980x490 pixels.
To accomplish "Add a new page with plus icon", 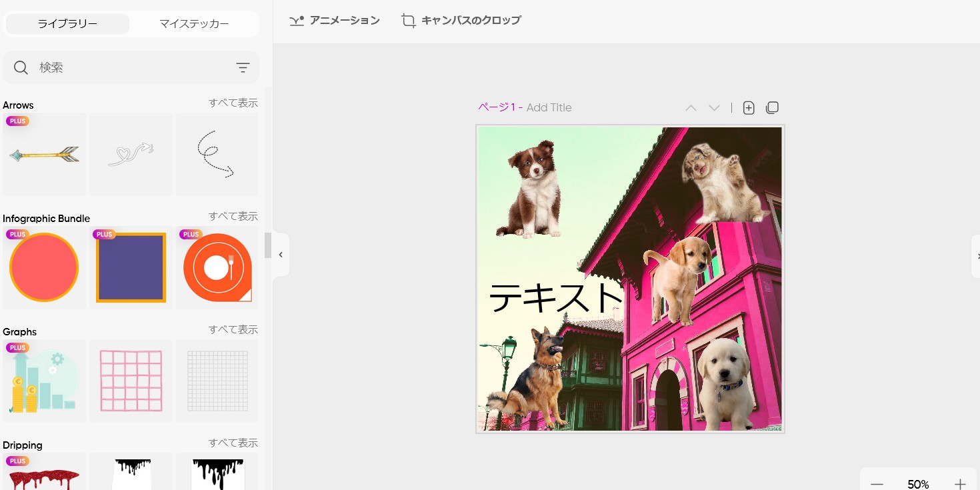I will (x=749, y=107).
